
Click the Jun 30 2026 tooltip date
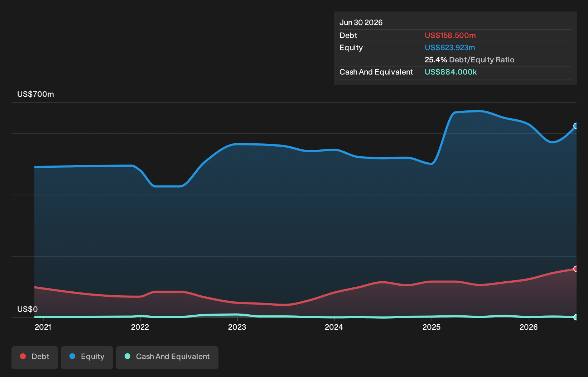click(361, 23)
